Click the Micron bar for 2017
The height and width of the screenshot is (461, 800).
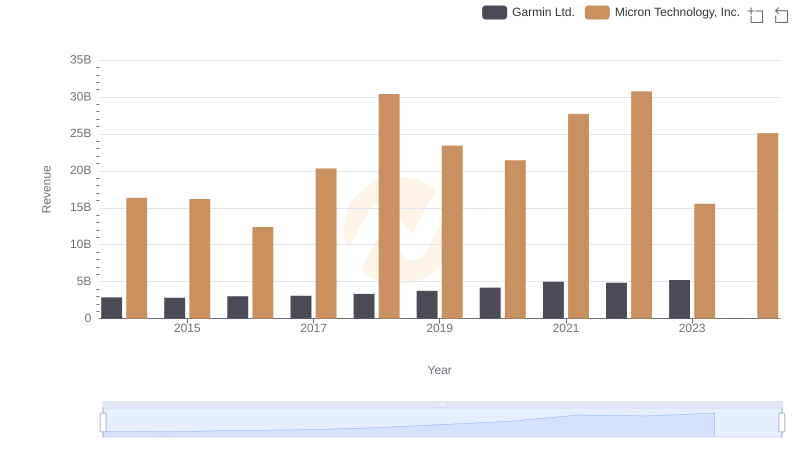point(326,243)
